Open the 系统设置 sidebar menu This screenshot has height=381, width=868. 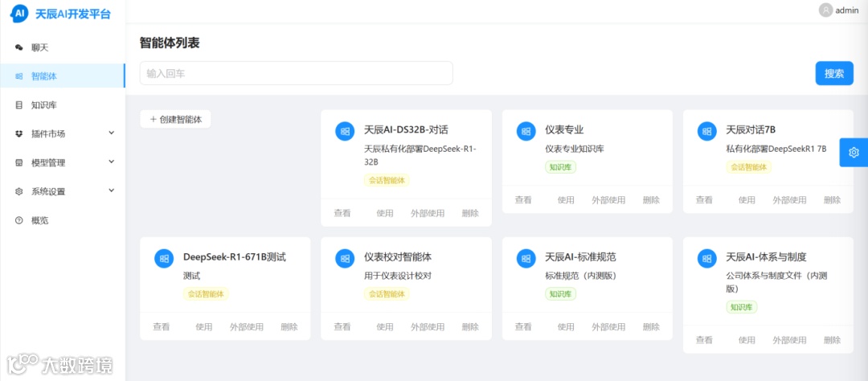pyautogui.click(x=63, y=191)
